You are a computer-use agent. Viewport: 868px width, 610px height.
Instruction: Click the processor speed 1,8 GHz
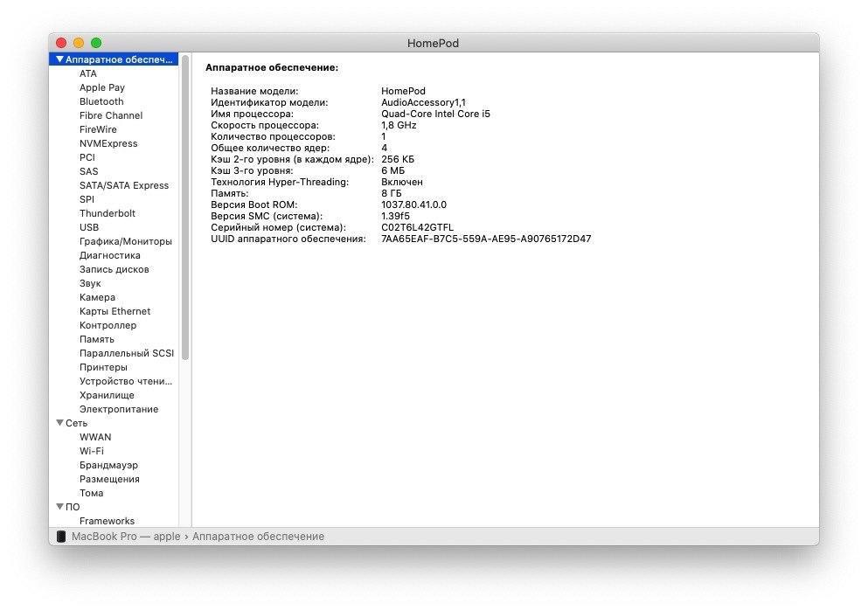399,125
